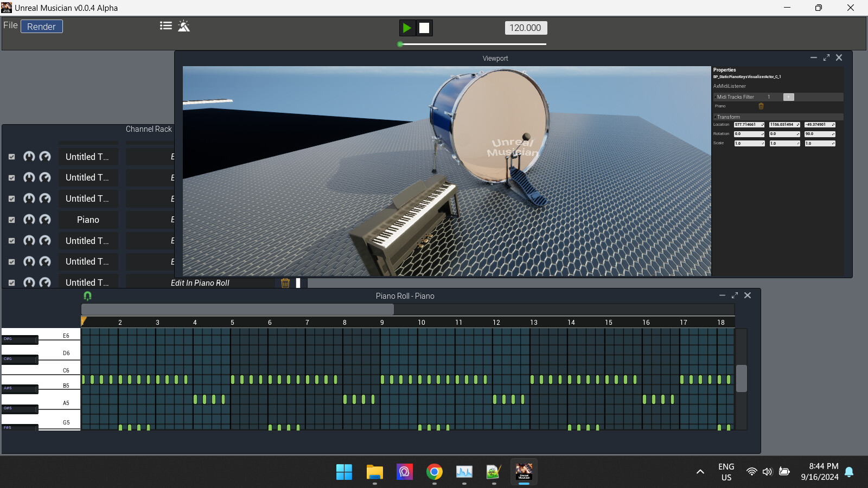This screenshot has height=488, width=868.
Task: Click the magnet snap icon in Piano Roll
Action: click(87, 295)
